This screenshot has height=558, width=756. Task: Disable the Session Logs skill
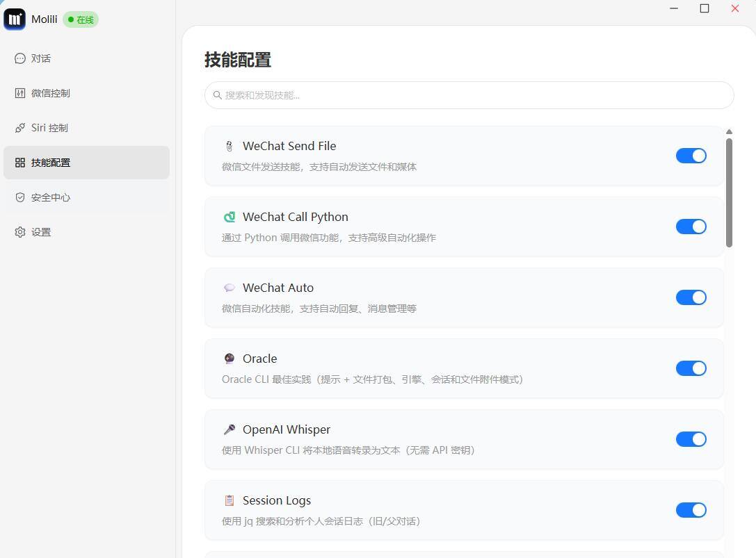tap(691, 510)
